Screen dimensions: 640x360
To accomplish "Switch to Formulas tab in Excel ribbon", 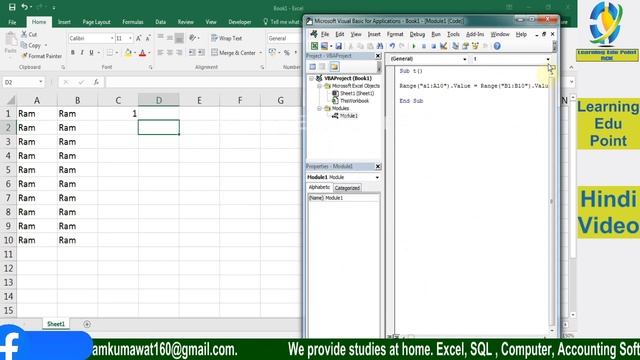I will pos(133,22).
